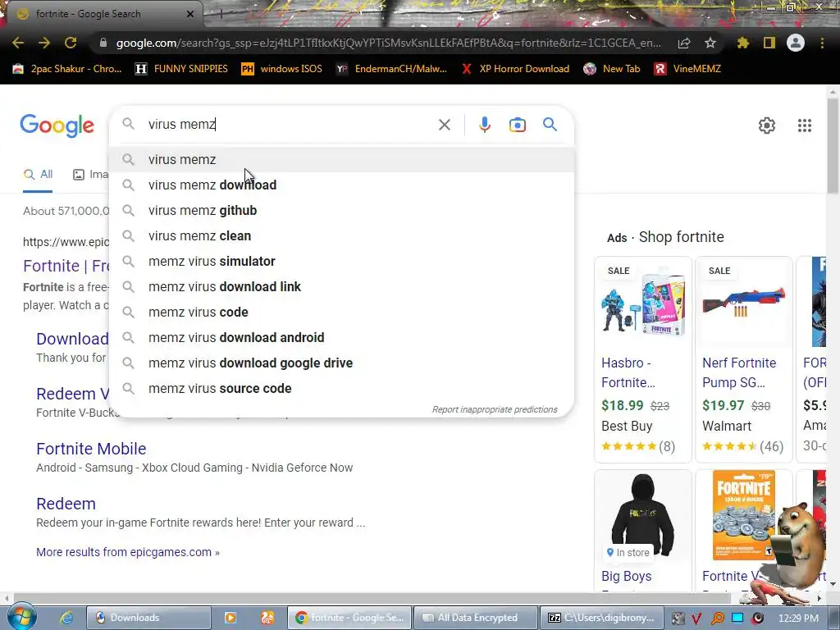Viewport: 840px width, 630px height.
Task: Open the VineMEMZ bookmark
Action: [x=688, y=69]
